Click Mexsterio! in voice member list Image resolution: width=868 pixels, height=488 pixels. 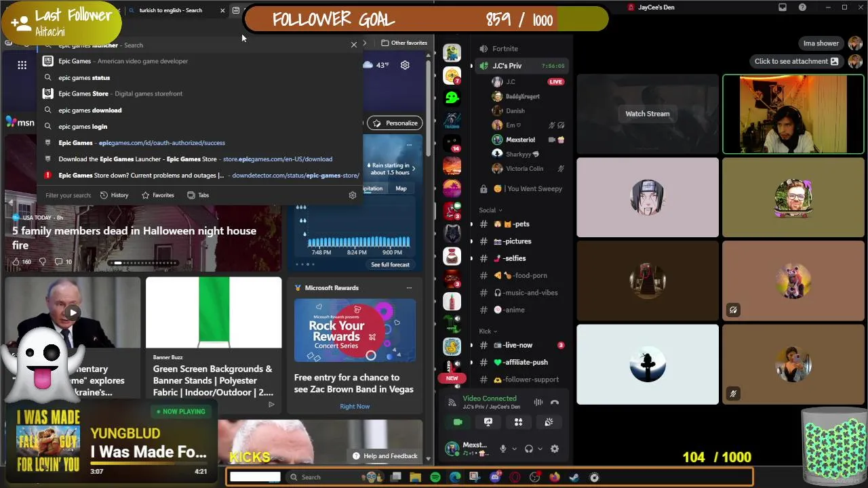tap(521, 140)
